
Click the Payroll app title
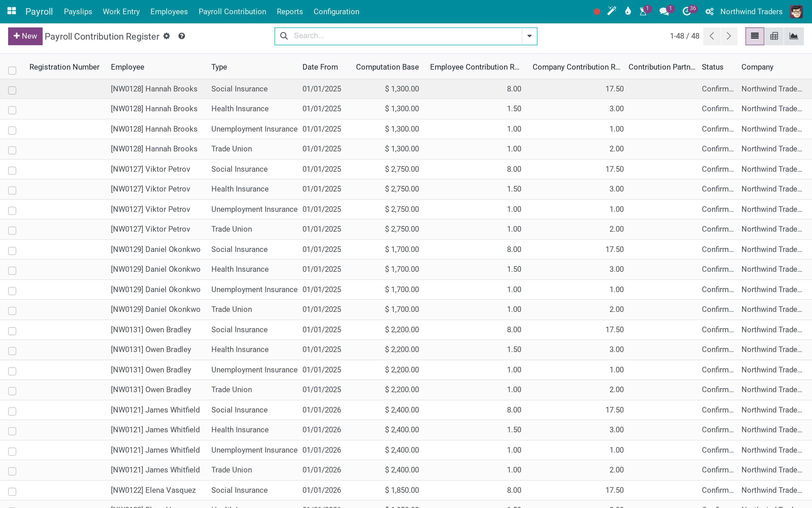coord(39,11)
